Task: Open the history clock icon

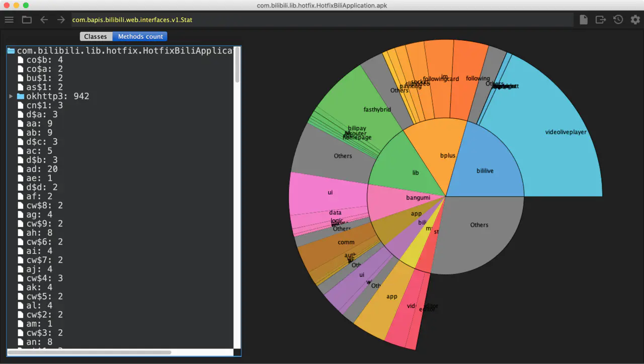Action: coord(618,20)
